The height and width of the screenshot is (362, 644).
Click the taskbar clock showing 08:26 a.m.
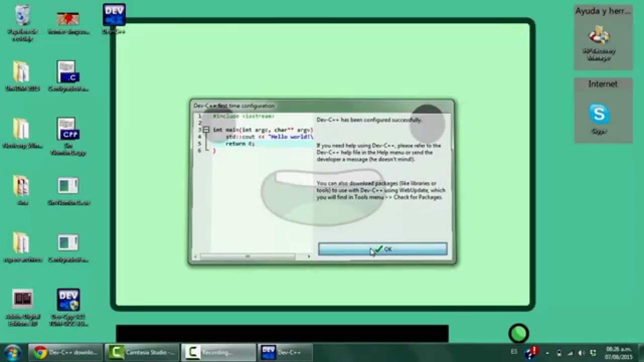[x=618, y=352]
